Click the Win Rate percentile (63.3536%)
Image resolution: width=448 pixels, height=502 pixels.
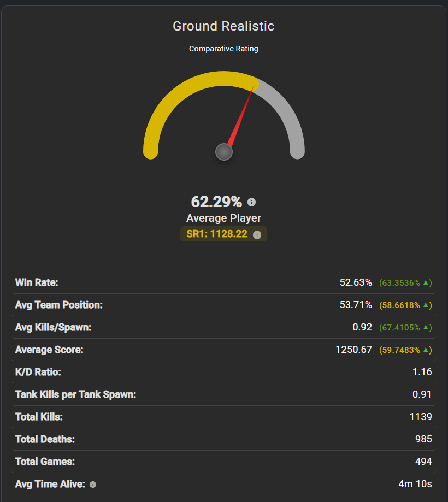coord(399,283)
